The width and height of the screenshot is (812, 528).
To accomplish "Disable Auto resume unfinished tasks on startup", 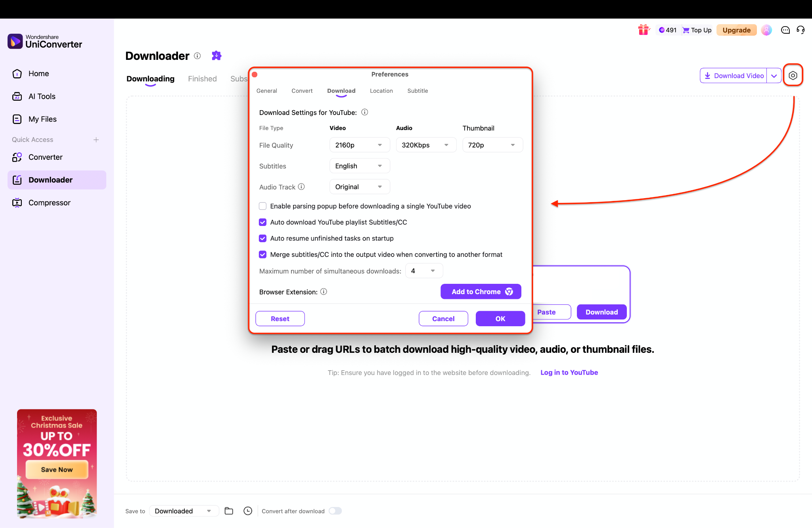I will (262, 238).
